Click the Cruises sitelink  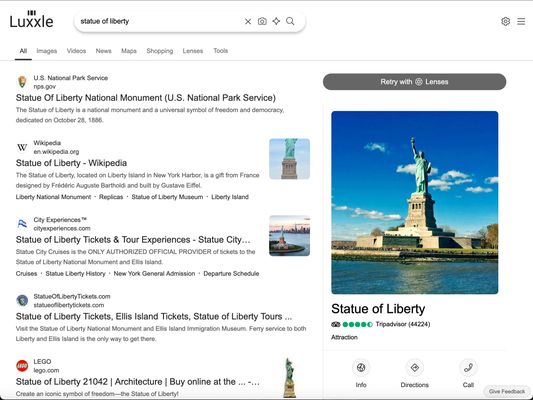click(26, 274)
